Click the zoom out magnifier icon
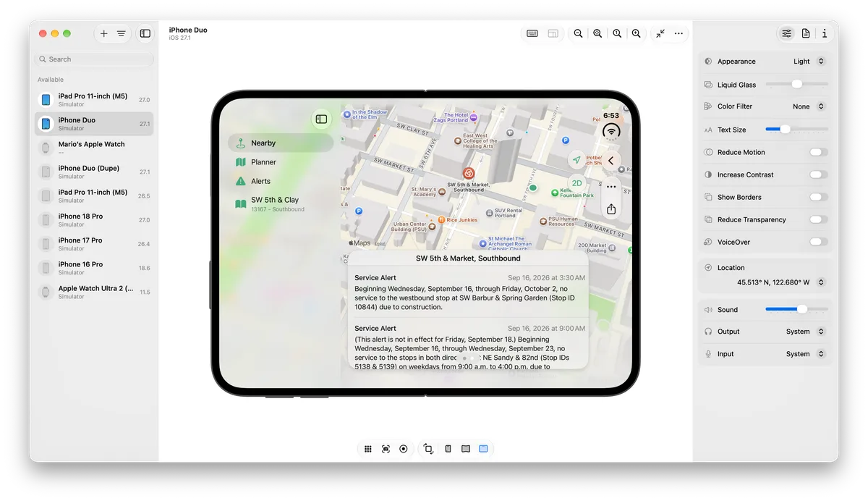Image resolution: width=868 pixels, height=501 pixels. click(579, 33)
